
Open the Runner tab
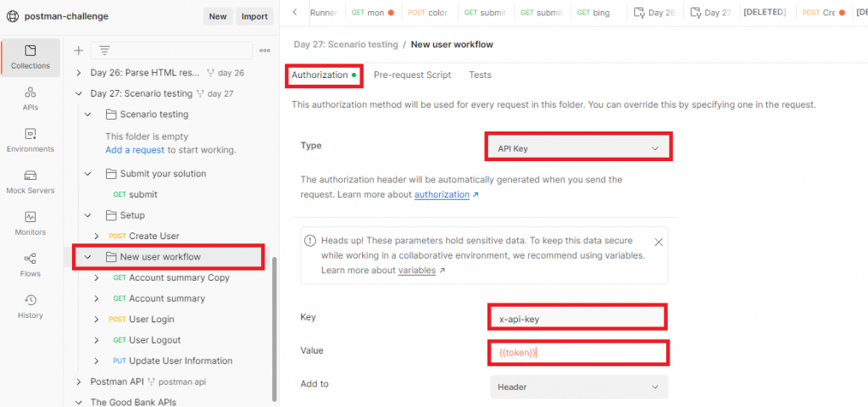click(x=323, y=12)
